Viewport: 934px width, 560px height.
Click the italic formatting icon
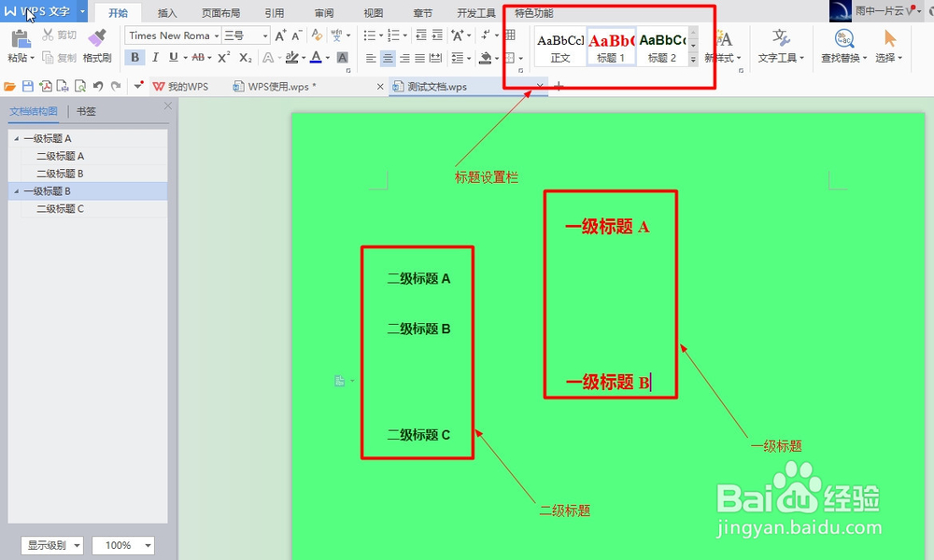[155, 56]
